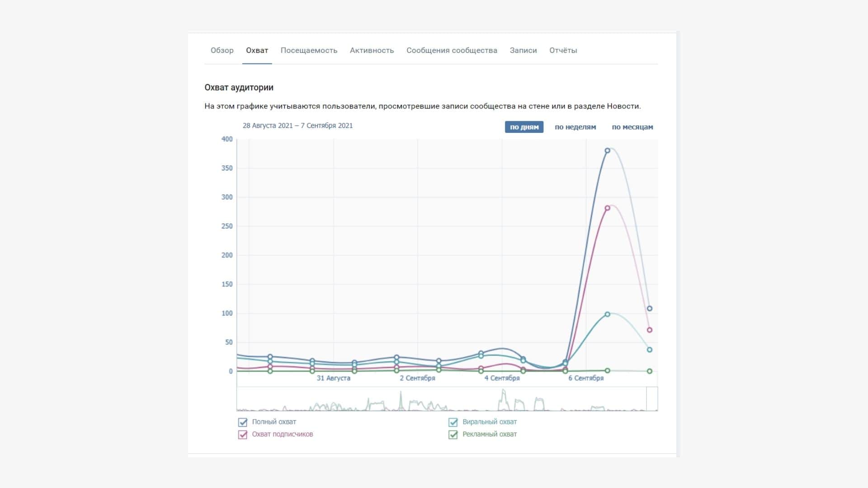Image resolution: width=868 pixels, height=488 pixels.
Task: Switch to the Отчёты tab
Action: pyautogui.click(x=563, y=50)
